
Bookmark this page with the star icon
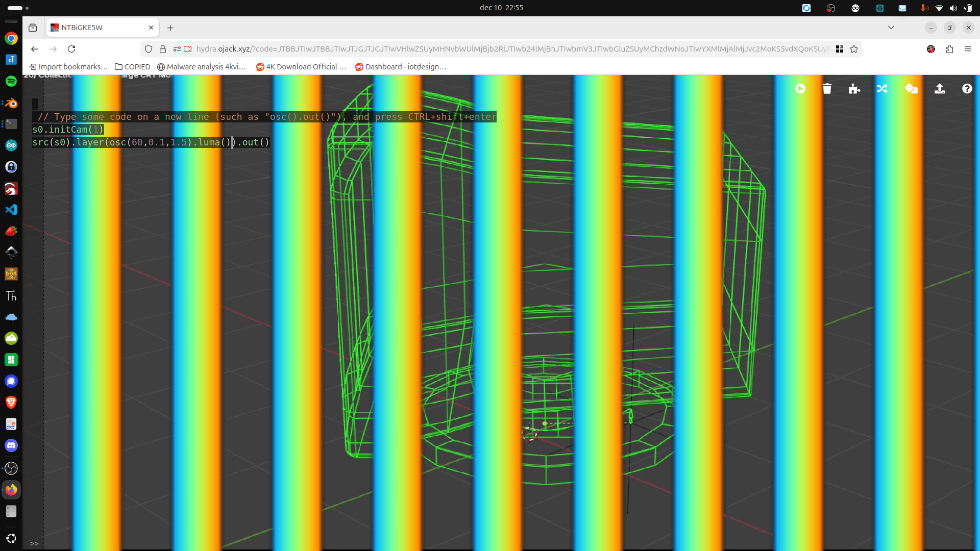coord(854,49)
